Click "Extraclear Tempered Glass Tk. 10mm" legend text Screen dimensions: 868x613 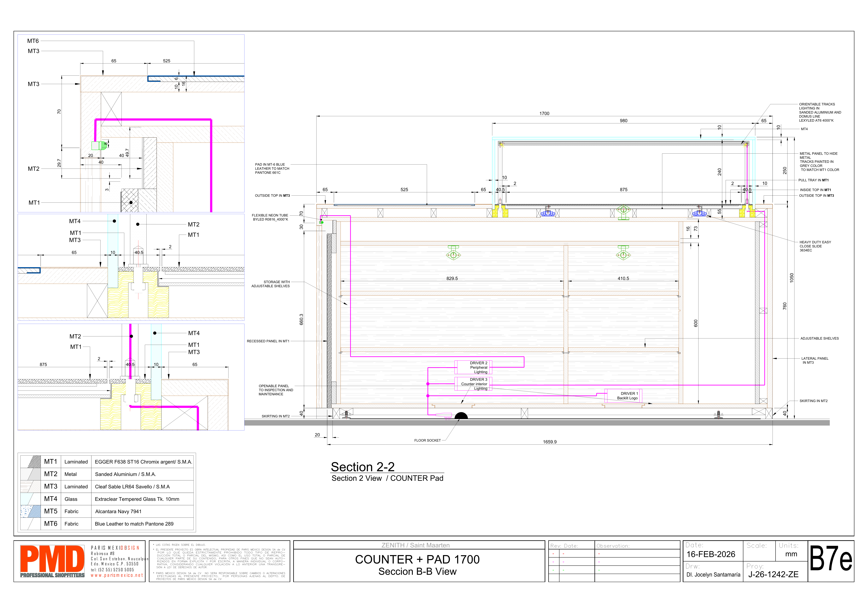137,499
